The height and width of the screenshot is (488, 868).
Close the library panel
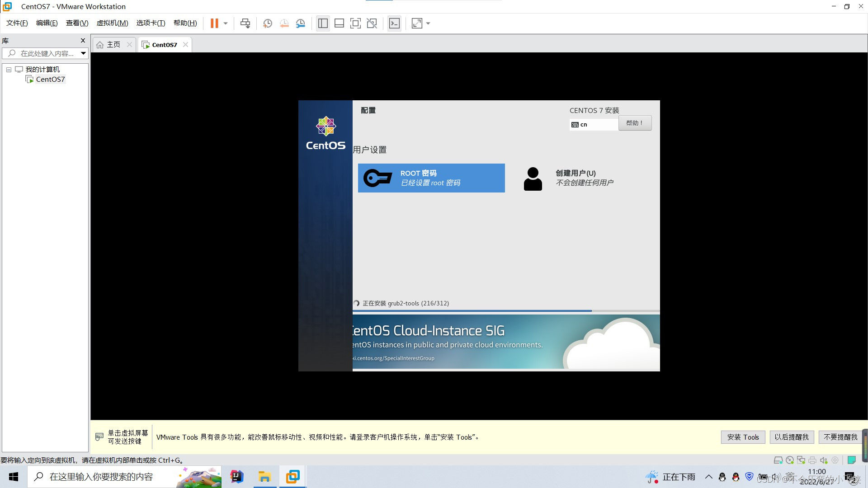[83, 41]
